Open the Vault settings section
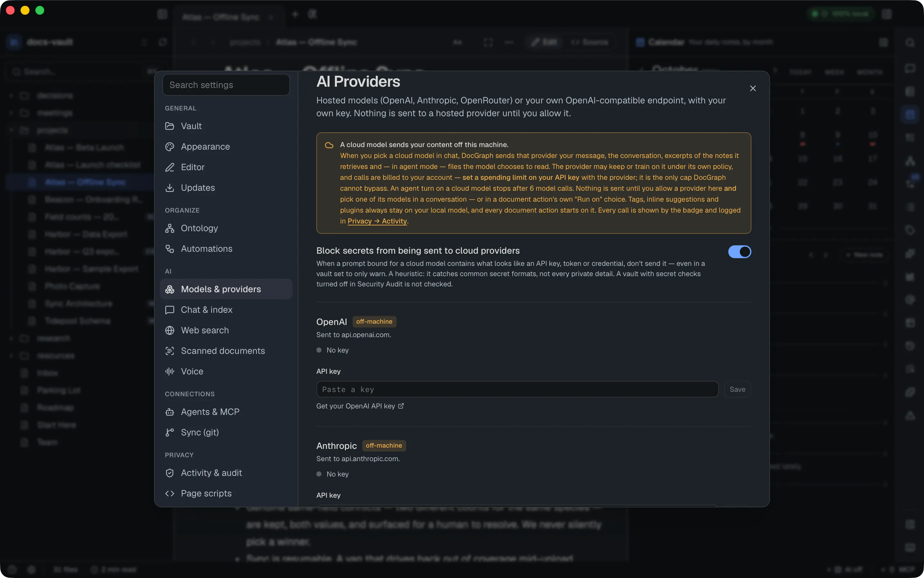 [226, 126]
